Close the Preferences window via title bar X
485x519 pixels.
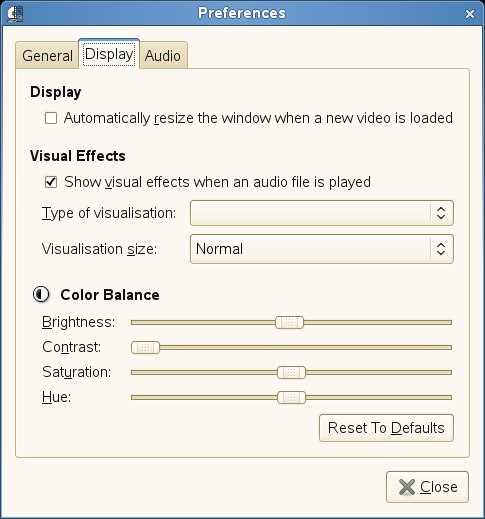[470, 14]
